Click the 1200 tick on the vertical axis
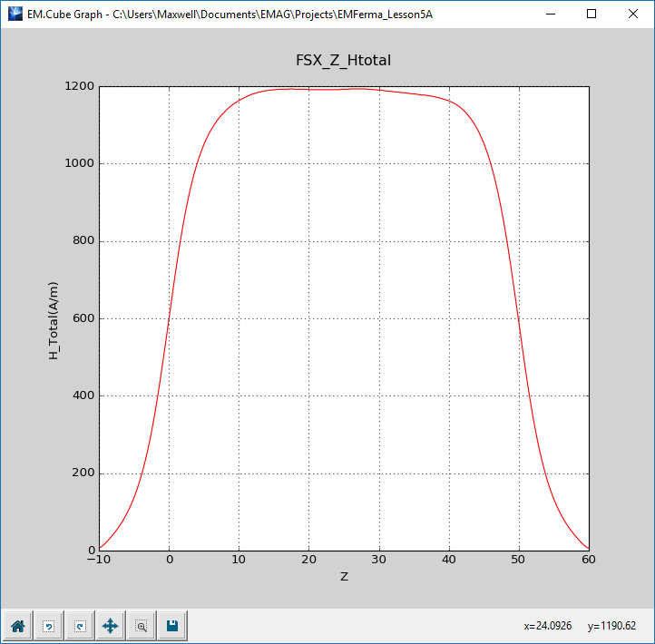655x644 pixels. (79, 86)
